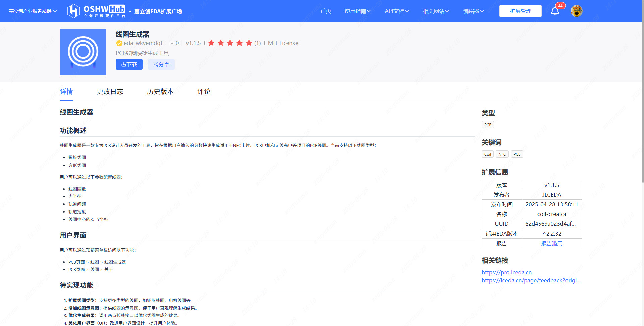Switch to the 历史版本 tab
Viewport: 644px width, 326px height.
click(x=160, y=91)
